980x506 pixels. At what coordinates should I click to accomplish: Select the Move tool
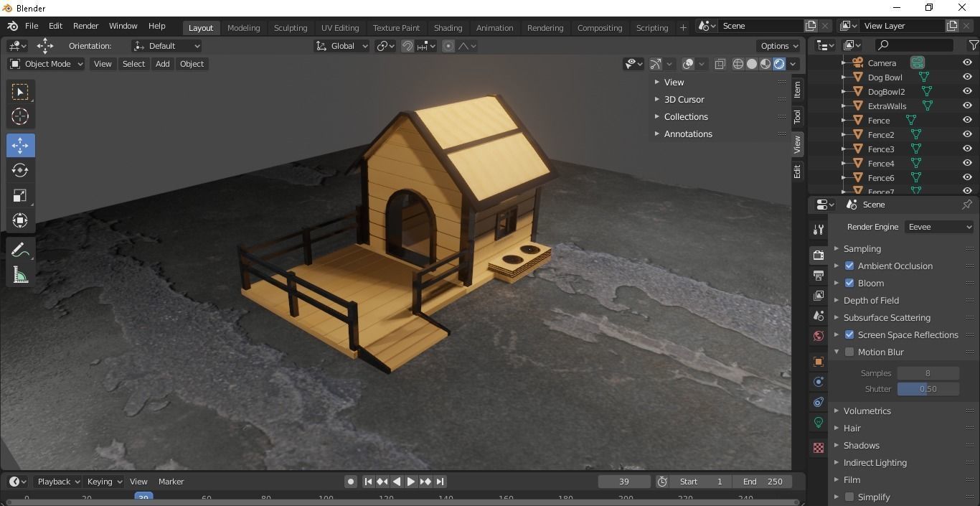pyautogui.click(x=20, y=145)
